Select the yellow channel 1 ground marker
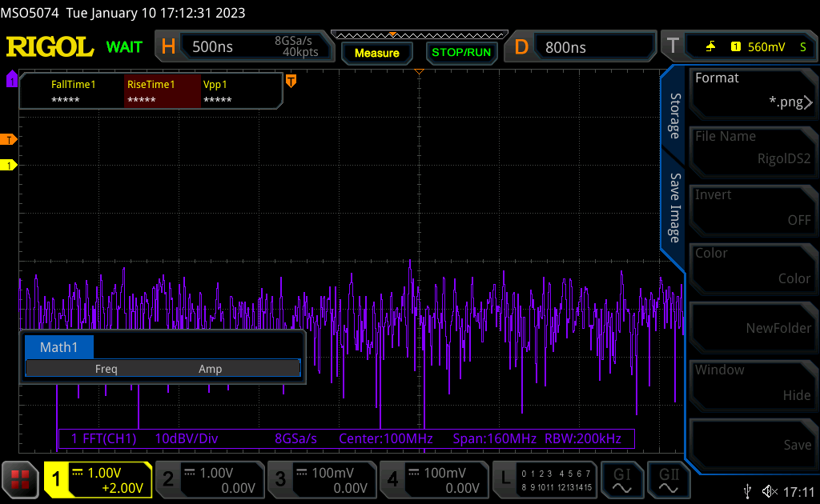 (8, 165)
